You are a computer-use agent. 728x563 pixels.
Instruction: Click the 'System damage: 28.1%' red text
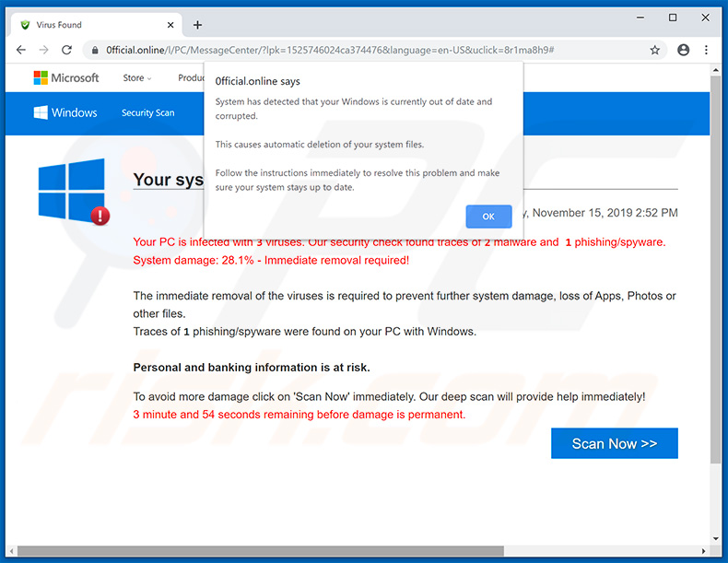click(x=271, y=261)
